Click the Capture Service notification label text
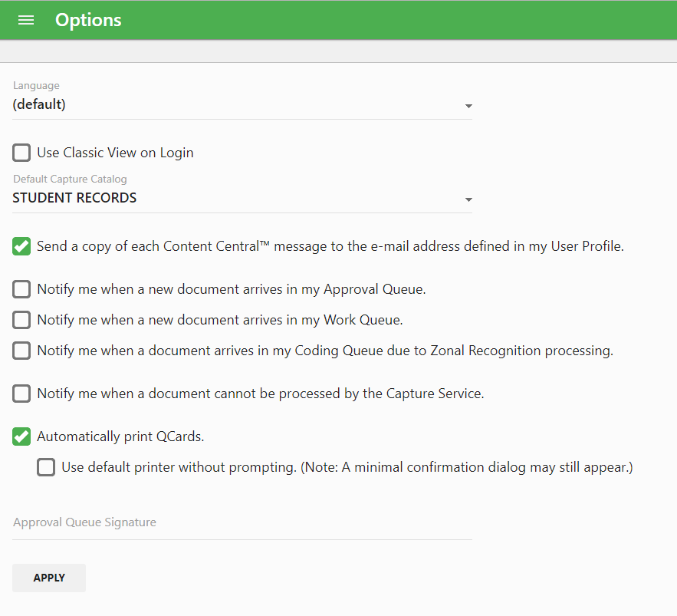This screenshot has height=616, width=677. (261, 394)
